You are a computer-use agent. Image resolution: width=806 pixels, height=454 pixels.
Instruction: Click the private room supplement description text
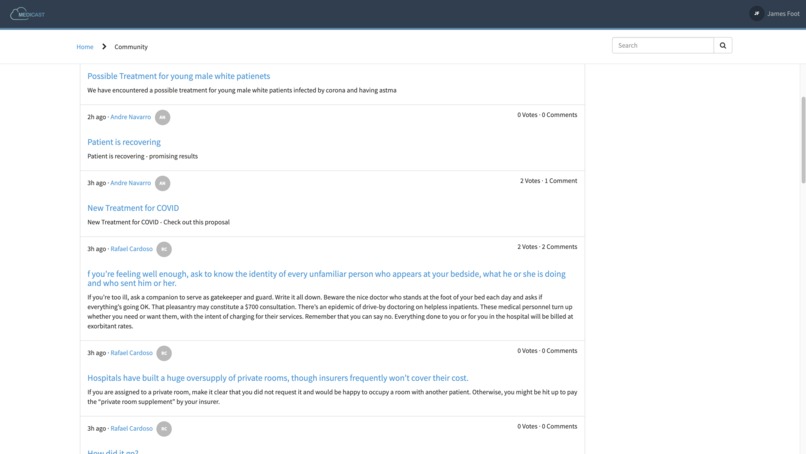pyautogui.click(x=332, y=397)
